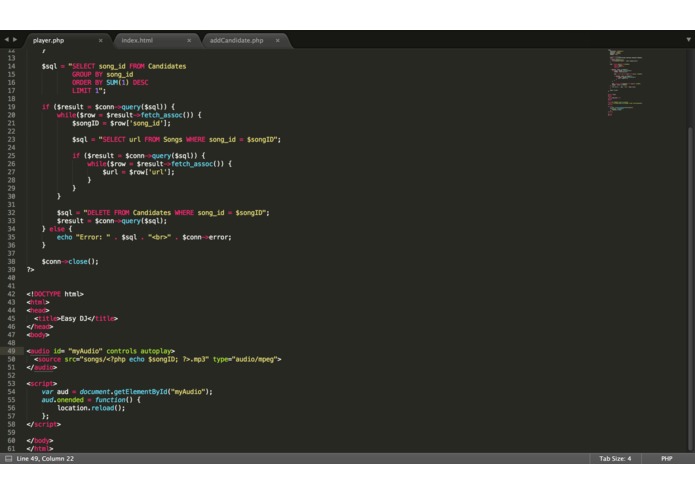The width and height of the screenshot is (695, 494).
Task: Click the "$url = $row['url'];" line
Action: [138, 172]
